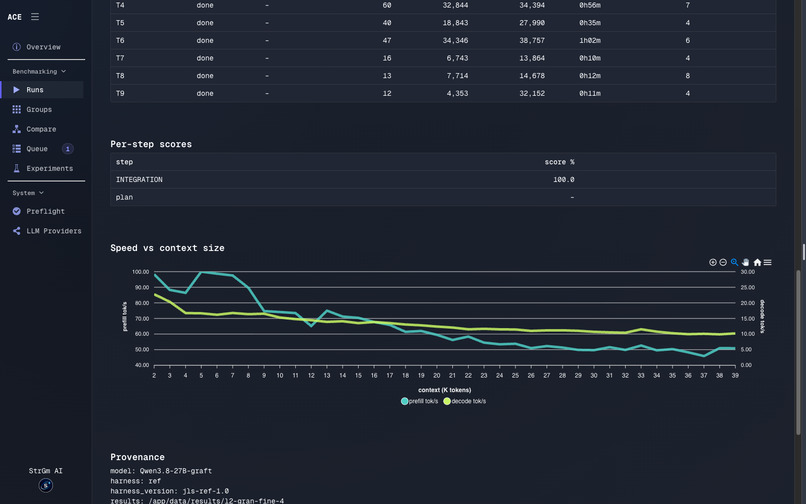Click the 32,152 value in row T9
This screenshot has height=504, width=806.
click(x=532, y=93)
